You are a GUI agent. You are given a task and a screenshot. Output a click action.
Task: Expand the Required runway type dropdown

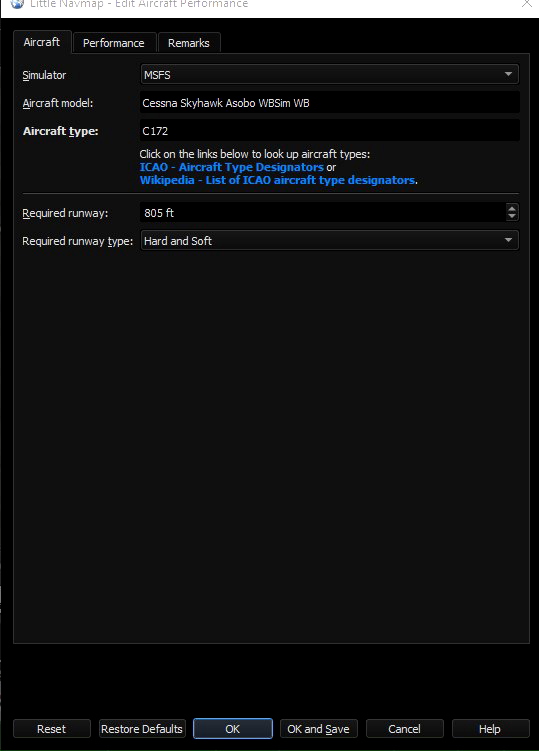330,240
